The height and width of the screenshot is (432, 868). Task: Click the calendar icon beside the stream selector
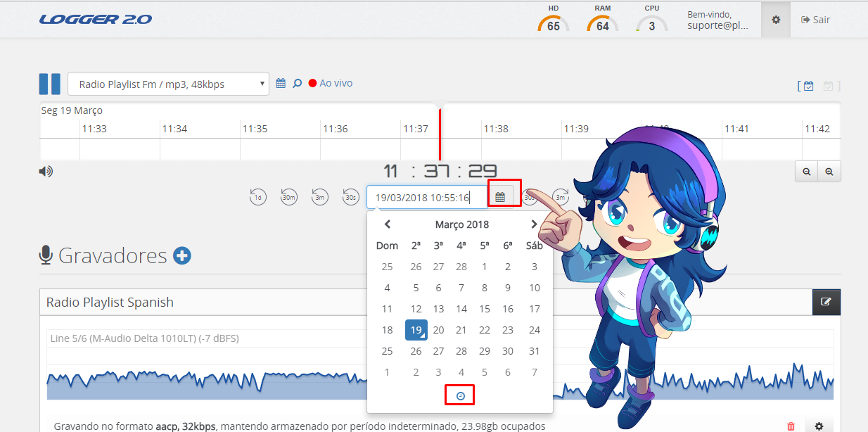click(281, 83)
